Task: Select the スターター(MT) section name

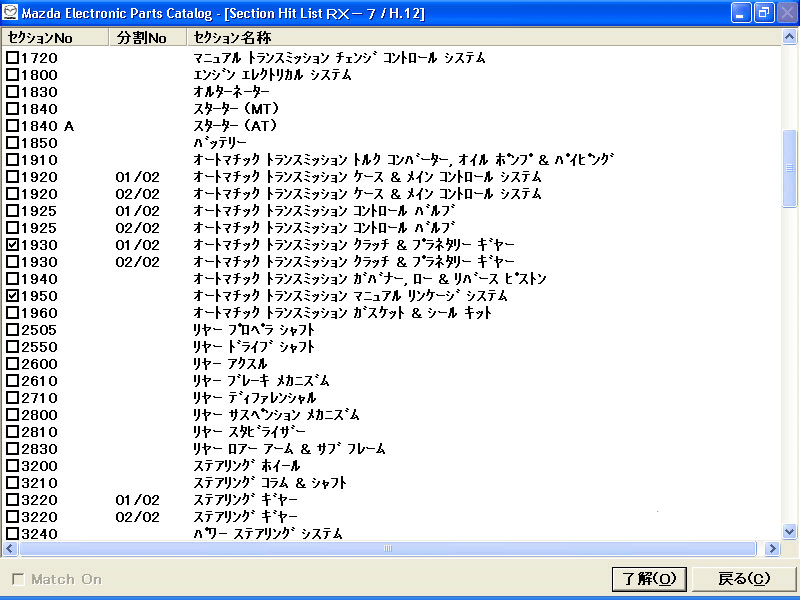Action: click(236, 109)
